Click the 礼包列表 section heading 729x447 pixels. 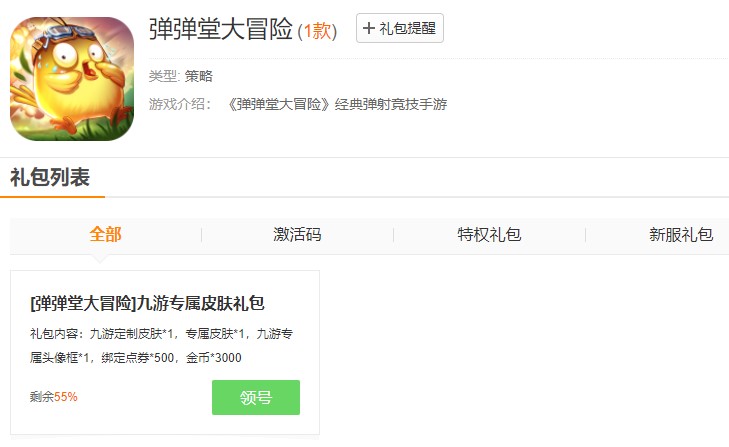(50, 177)
